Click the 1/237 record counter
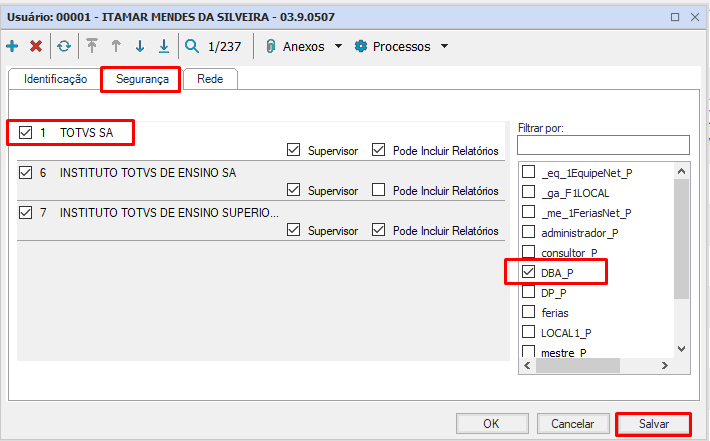This screenshot has height=441, width=710. 225,47
